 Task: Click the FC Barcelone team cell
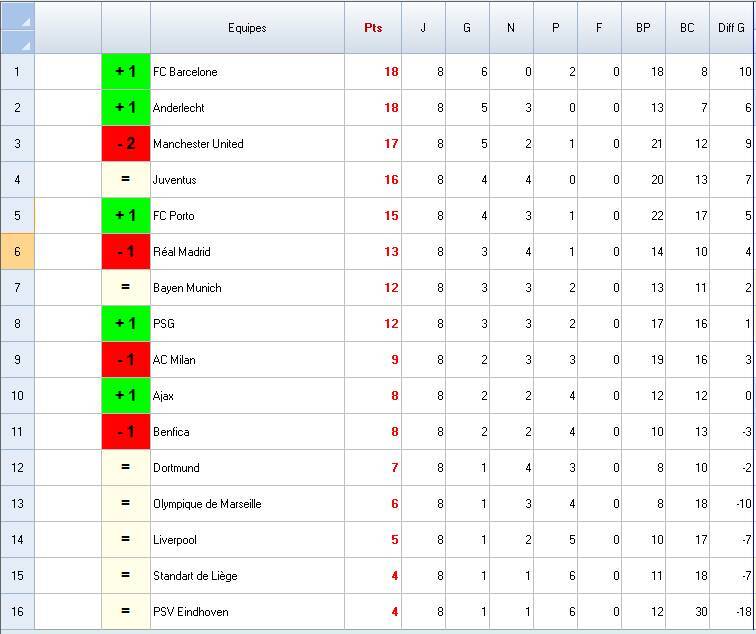point(246,72)
